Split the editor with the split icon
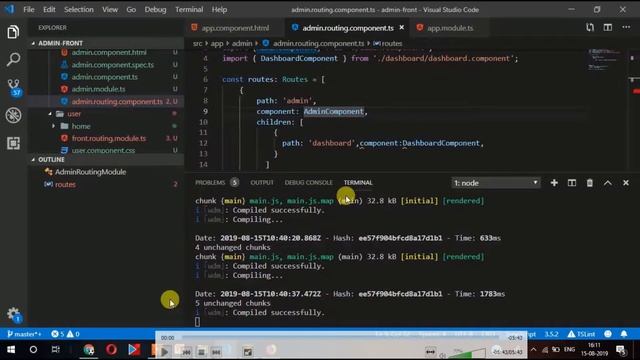 click(608, 27)
